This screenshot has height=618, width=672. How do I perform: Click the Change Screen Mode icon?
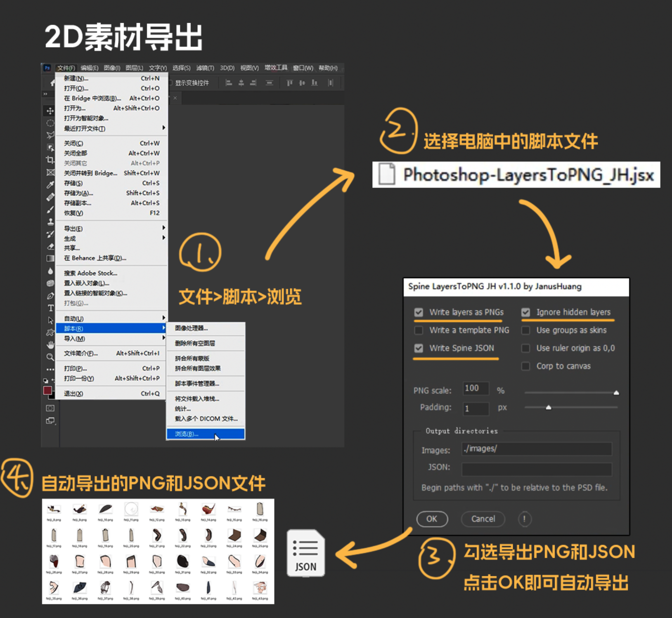[50, 421]
